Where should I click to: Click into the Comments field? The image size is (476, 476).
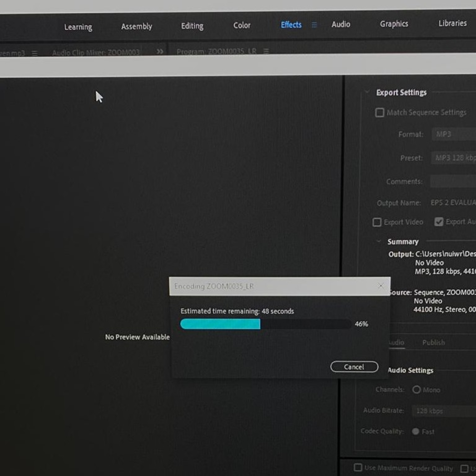[x=453, y=181]
